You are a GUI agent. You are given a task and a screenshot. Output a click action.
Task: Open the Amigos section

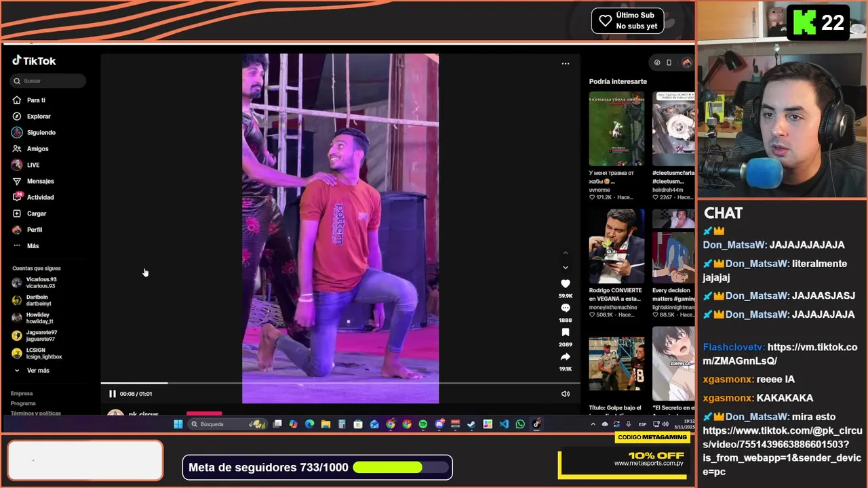tap(30, 149)
